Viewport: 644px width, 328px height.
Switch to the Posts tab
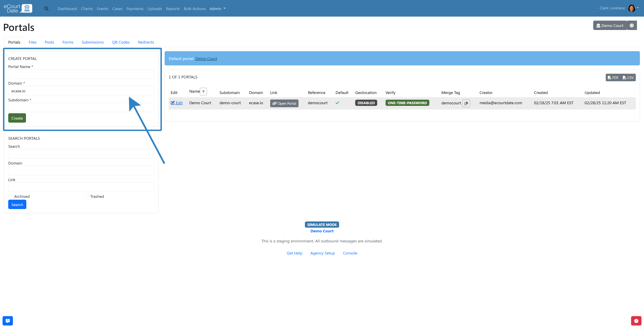click(49, 42)
